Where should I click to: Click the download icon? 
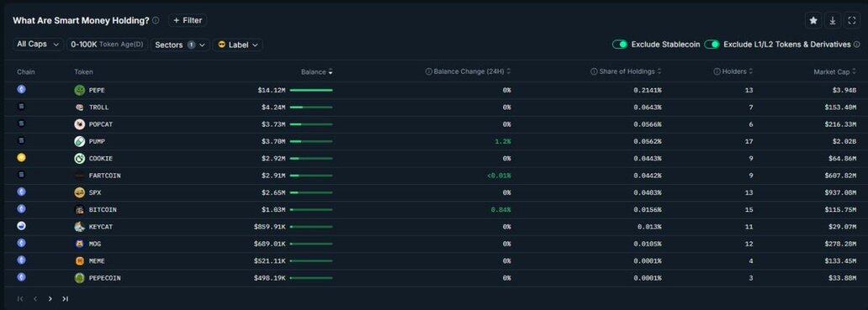[x=832, y=20]
